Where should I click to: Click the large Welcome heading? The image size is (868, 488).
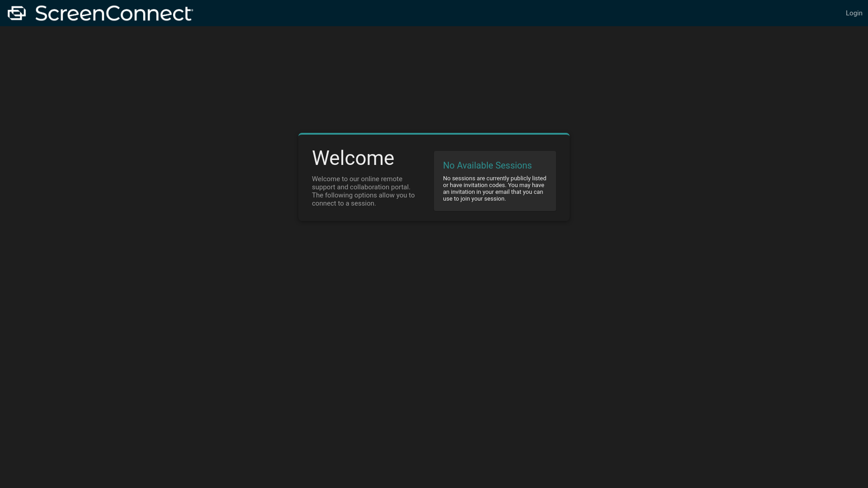click(x=353, y=158)
